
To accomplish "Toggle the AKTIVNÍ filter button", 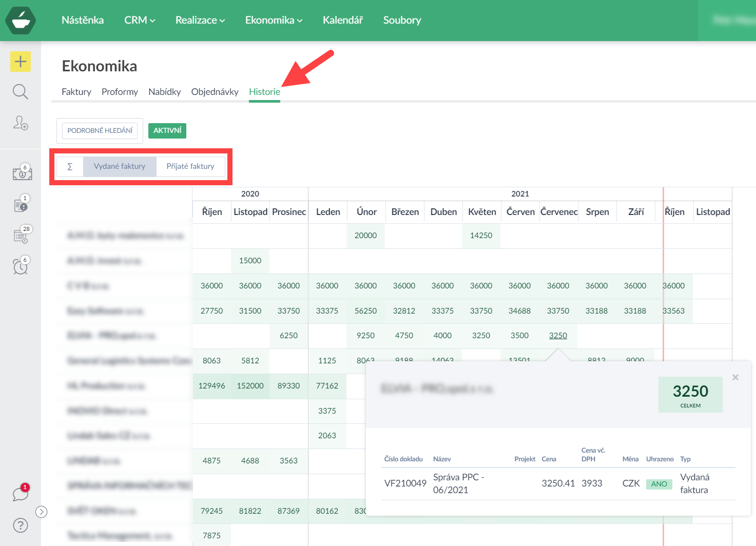I will (167, 131).
